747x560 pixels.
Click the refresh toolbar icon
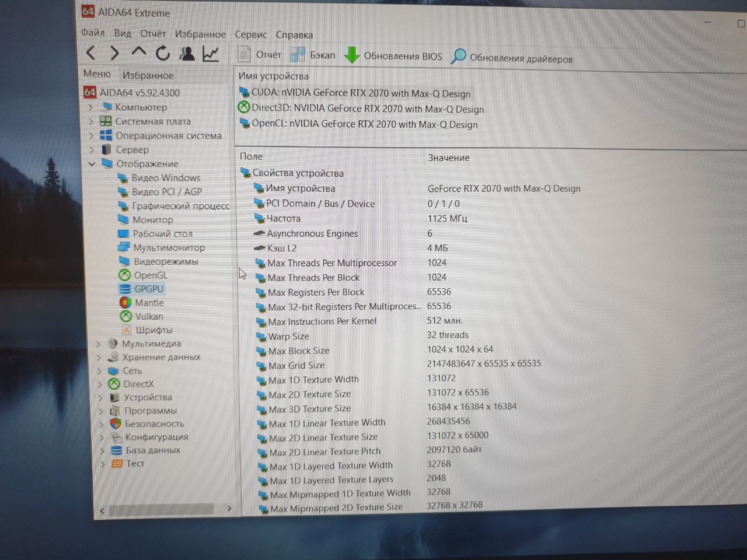163,53
